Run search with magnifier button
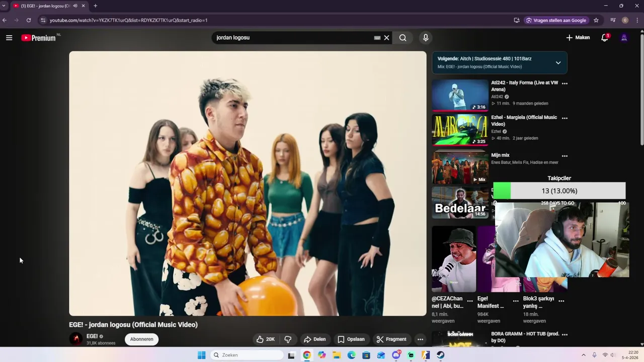Screen dimensions: 644x362 403,38
